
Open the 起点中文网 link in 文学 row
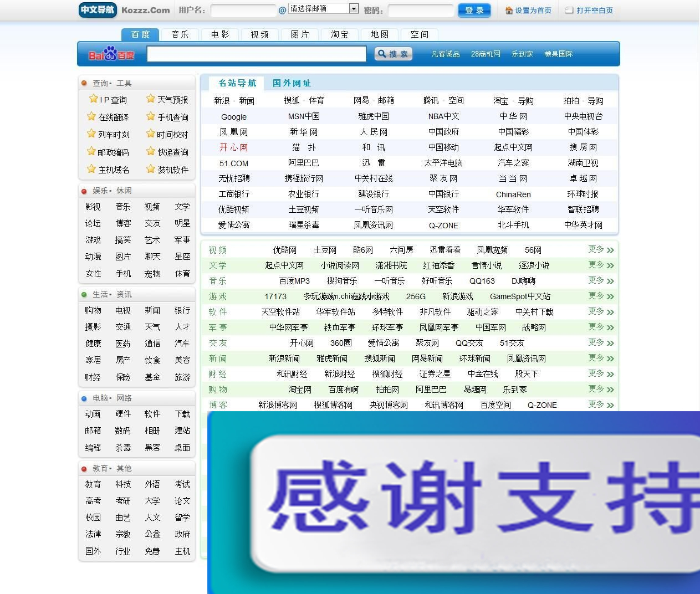[284, 265]
